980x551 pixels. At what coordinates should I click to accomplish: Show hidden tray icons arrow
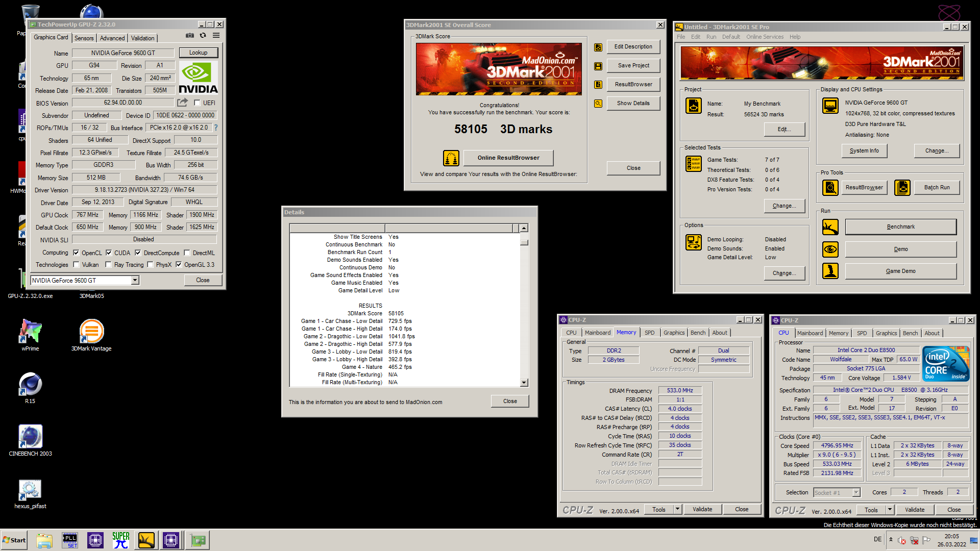pyautogui.click(x=891, y=540)
